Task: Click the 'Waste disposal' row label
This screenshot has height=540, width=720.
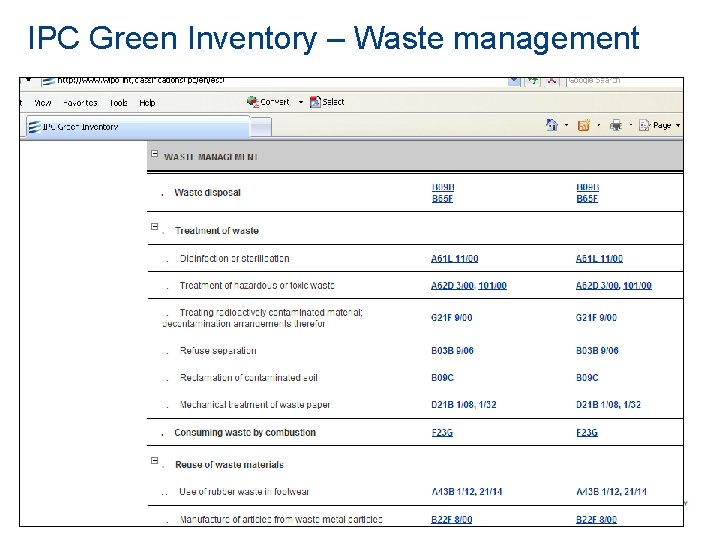Action: pyautogui.click(x=207, y=192)
